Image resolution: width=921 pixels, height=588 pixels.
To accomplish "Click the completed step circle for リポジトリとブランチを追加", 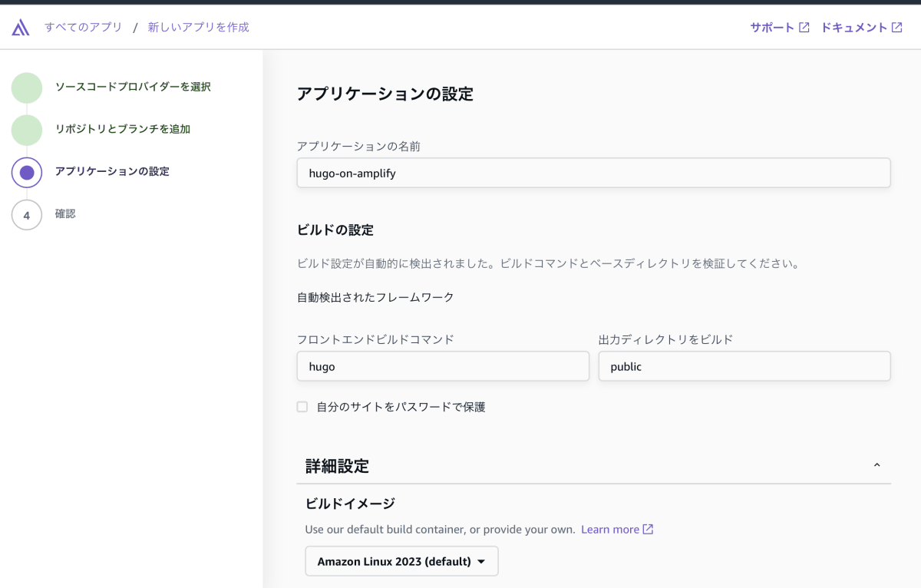I will click(x=27, y=130).
